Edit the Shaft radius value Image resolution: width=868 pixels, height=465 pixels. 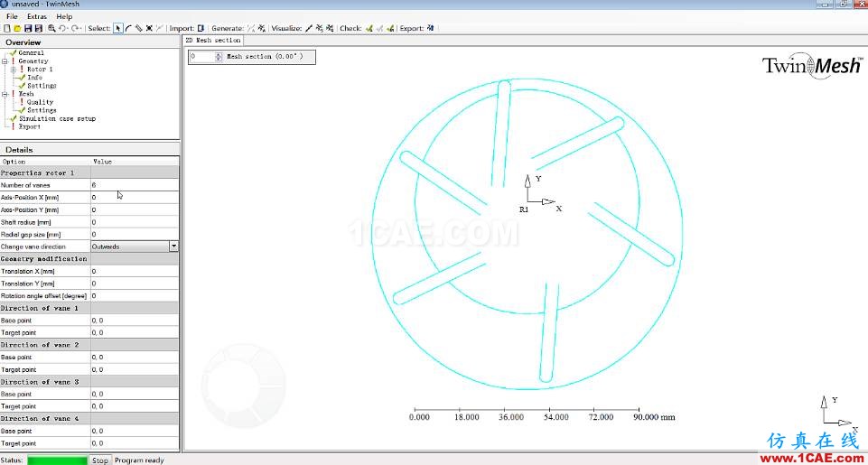tap(135, 222)
